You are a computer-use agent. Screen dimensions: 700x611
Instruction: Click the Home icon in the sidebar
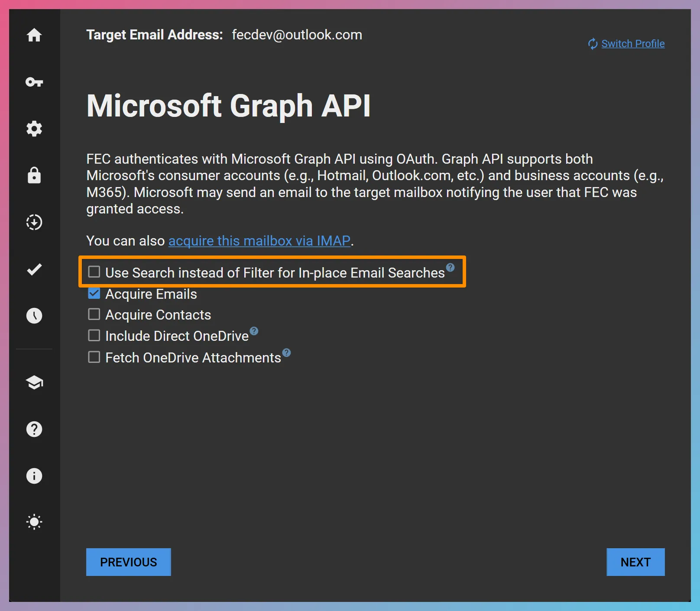(x=34, y=35)
